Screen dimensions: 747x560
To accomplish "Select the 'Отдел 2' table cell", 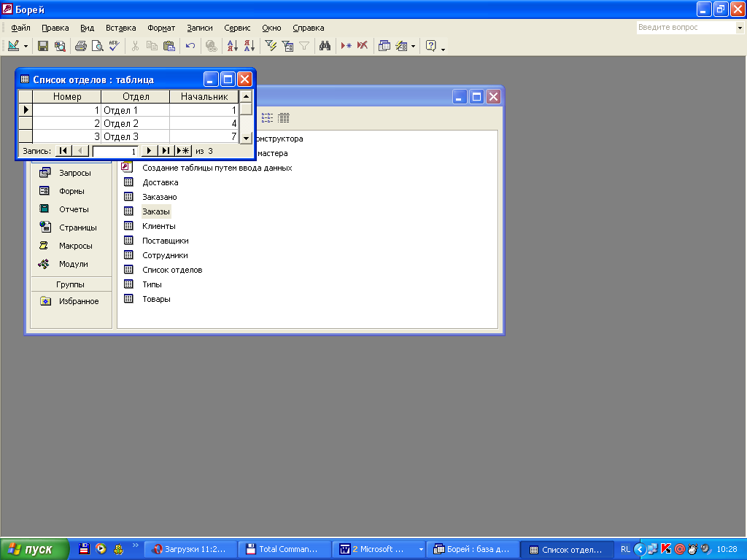I will pyautogui.click(x=136, y=123).
